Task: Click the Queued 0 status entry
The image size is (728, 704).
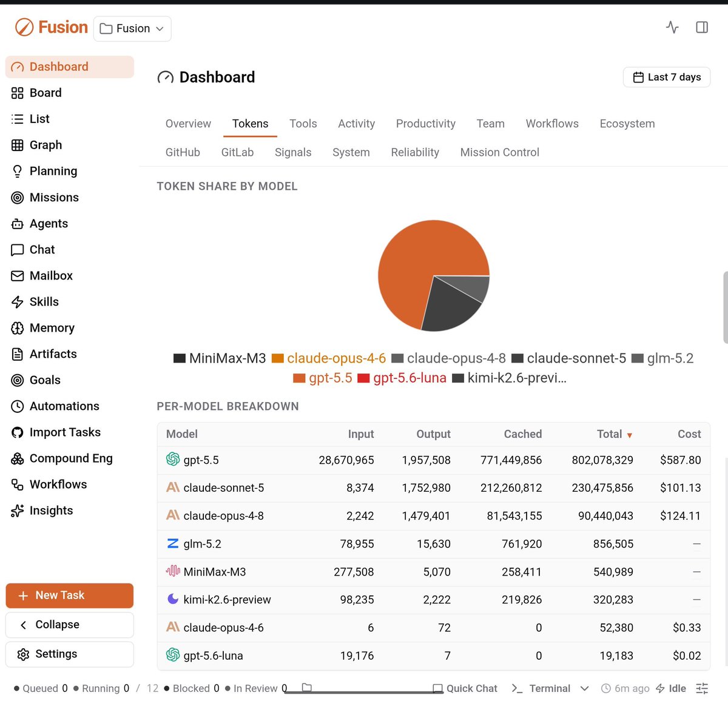Action: coord(41,688)
